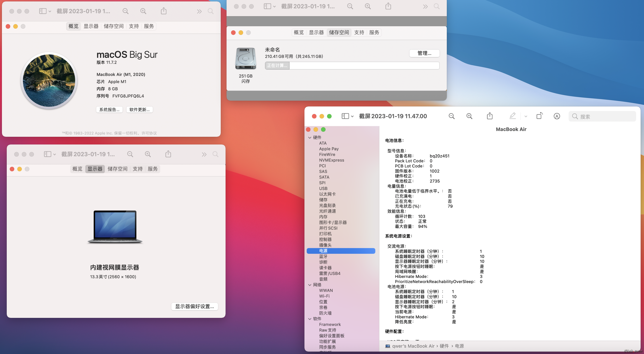Select 储存空间 tab in the Big Sur window
This screenshot has height=354, width=644.
pos(114,26)
